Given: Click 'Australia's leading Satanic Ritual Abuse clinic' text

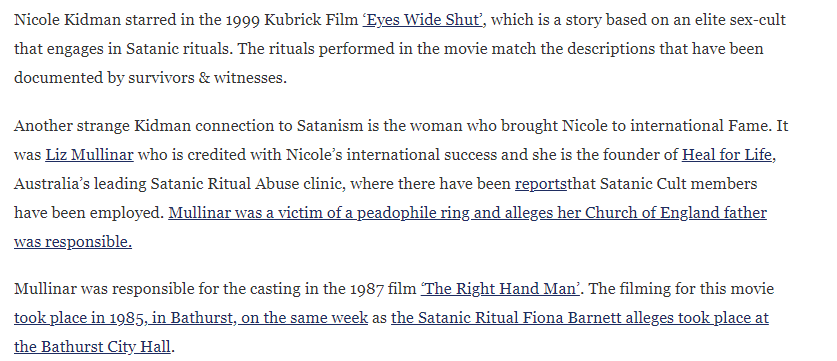Looking at the screenshot, I should (x=178, y=184).
